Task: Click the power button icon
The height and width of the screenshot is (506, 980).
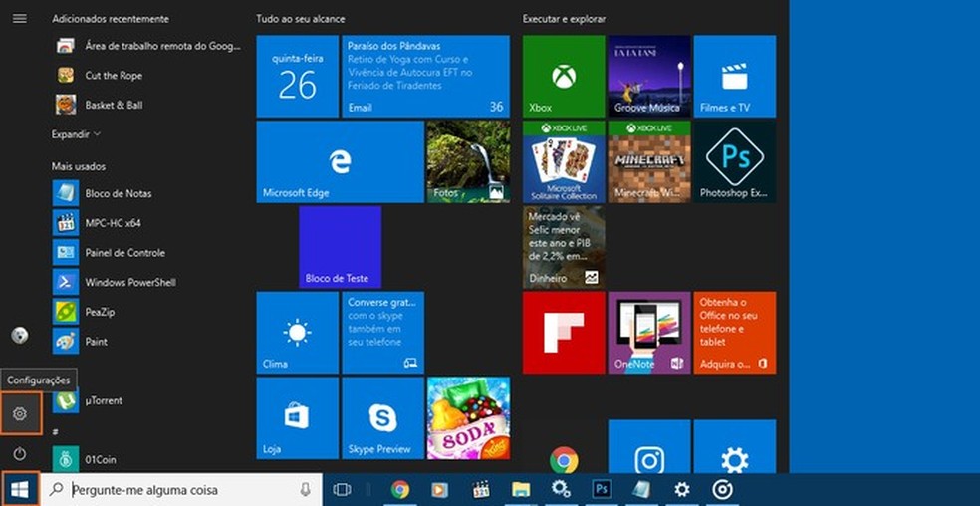Action: click(x=20, y=453)
